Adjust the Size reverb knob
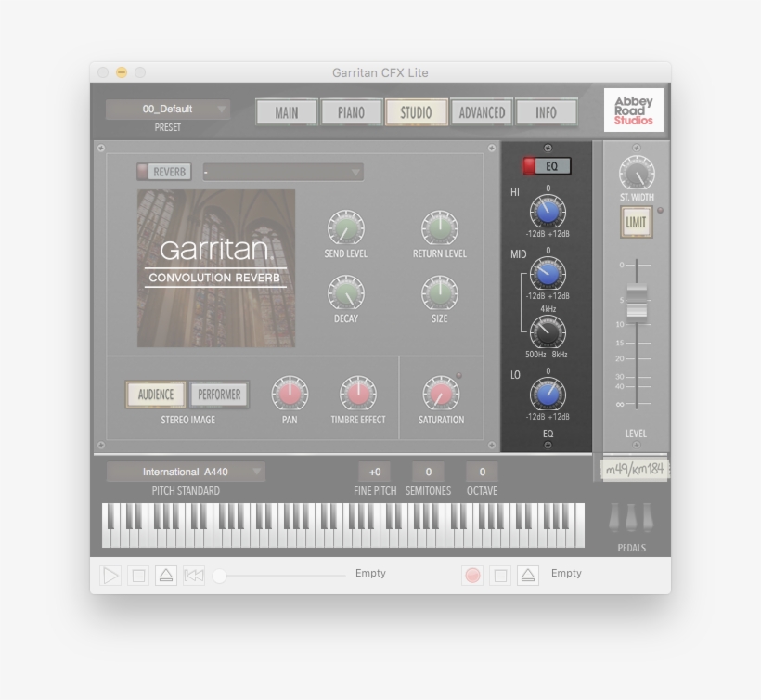 coord(438,295)
